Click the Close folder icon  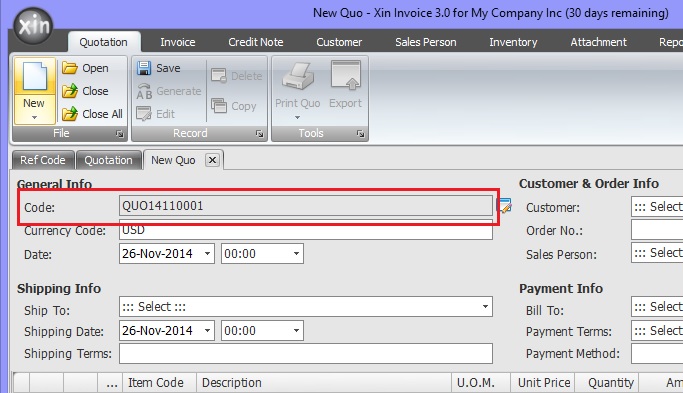click(x=70, y=91)
